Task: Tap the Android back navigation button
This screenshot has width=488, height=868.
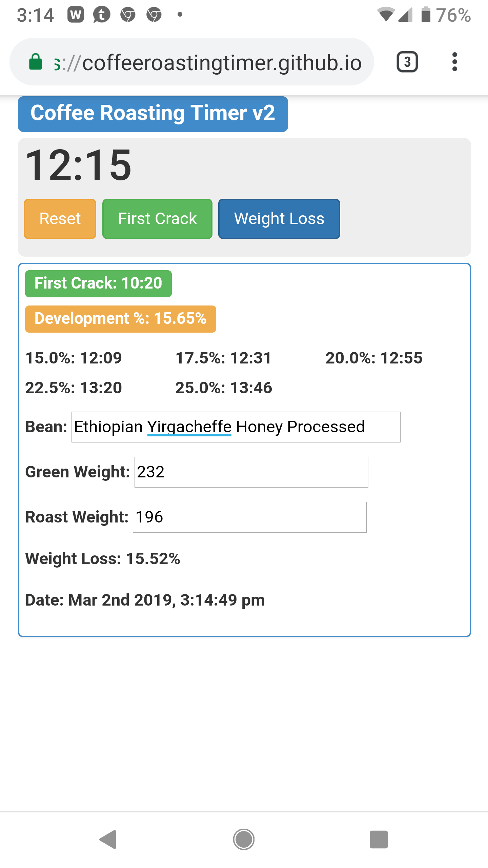Action: [108, 840]
